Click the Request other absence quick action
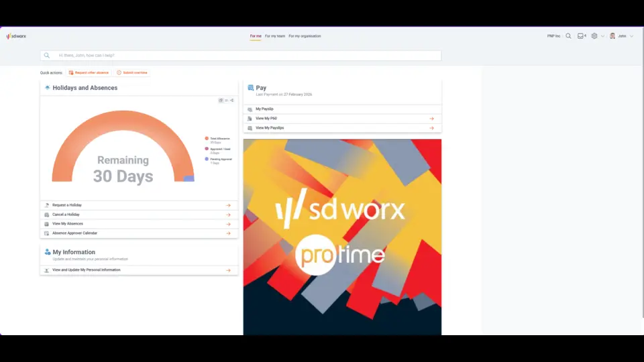Image resolution: width=644 pixels, height=362 pixels. tap(89, 72)
